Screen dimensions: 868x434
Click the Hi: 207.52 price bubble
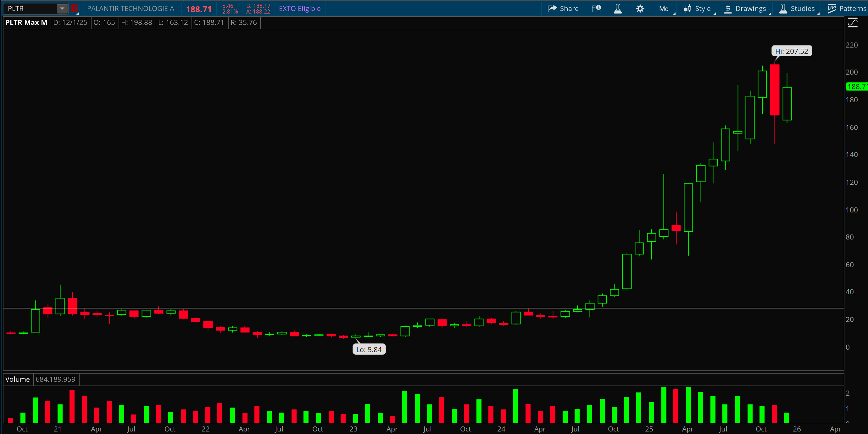pos(791,51)
